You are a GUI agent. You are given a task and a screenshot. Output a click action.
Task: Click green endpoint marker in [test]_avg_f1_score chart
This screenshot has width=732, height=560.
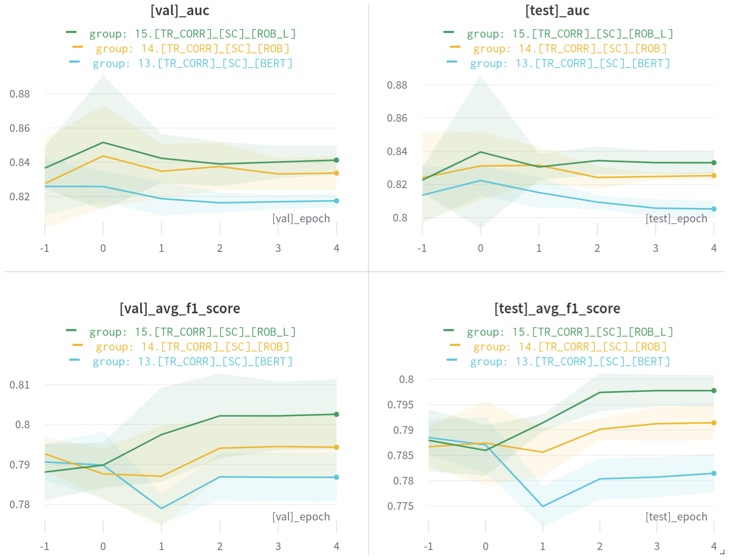[714, 391]
